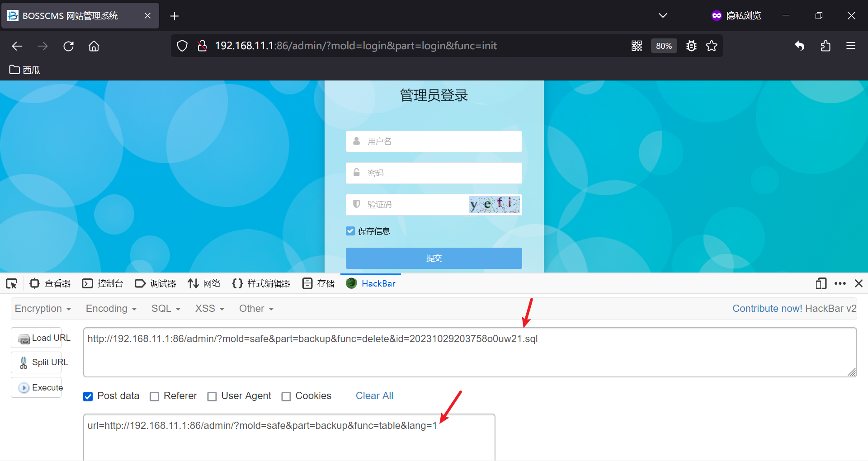Switch to the 样式编辑器 tab
Screen dimensions: 868x461
pyautogui.click(x=261, y=283)
